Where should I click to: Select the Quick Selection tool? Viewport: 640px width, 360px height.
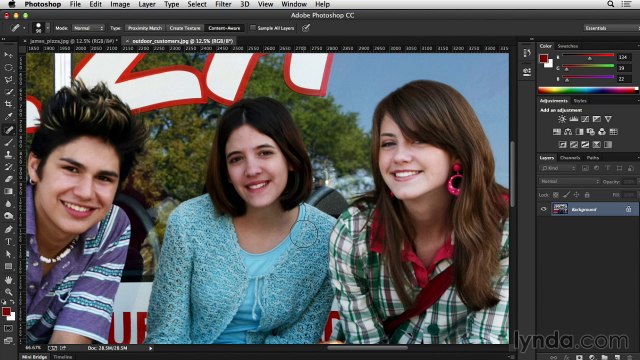click(x=8, y=92)
